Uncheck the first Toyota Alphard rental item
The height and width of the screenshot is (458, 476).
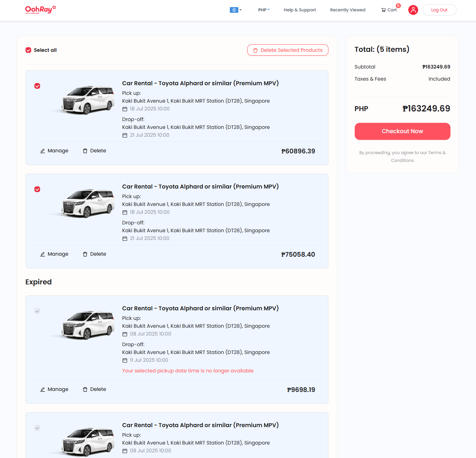click(x=37, y=86)
